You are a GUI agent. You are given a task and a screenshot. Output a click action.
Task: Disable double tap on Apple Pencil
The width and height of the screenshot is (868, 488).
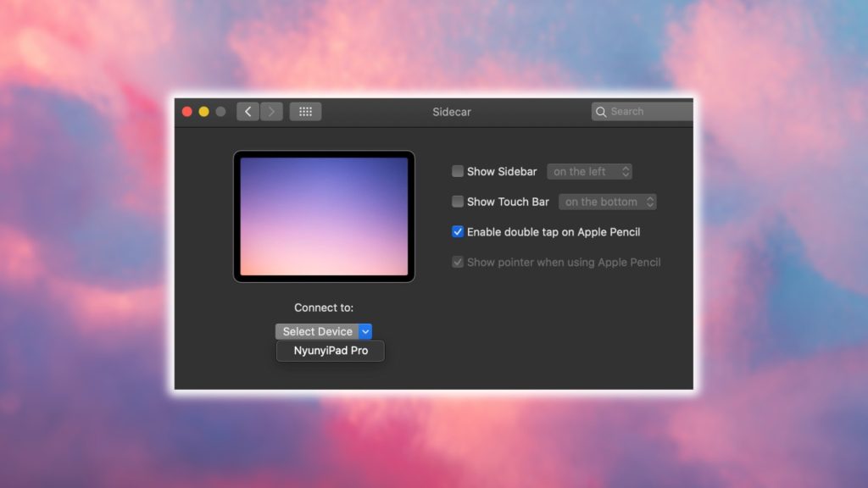pyautogui.click(x=457, y=231)
